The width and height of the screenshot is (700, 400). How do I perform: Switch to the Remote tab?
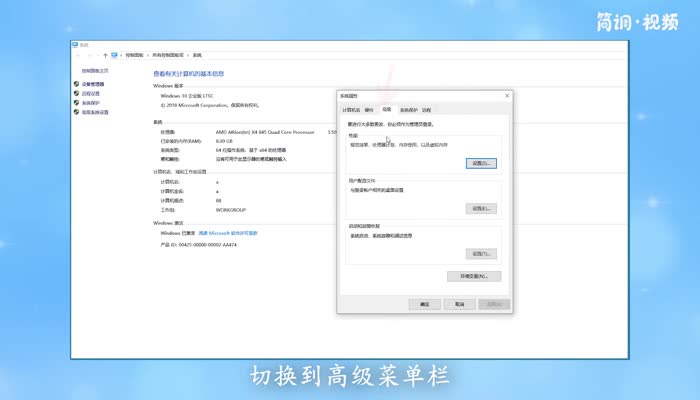[x=427, y=109]
